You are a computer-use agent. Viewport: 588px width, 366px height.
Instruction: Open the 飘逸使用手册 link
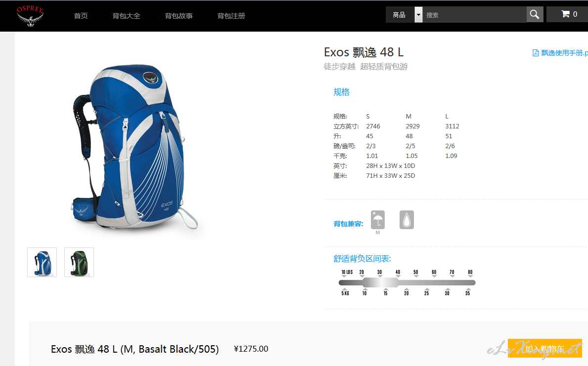[564, 53]
